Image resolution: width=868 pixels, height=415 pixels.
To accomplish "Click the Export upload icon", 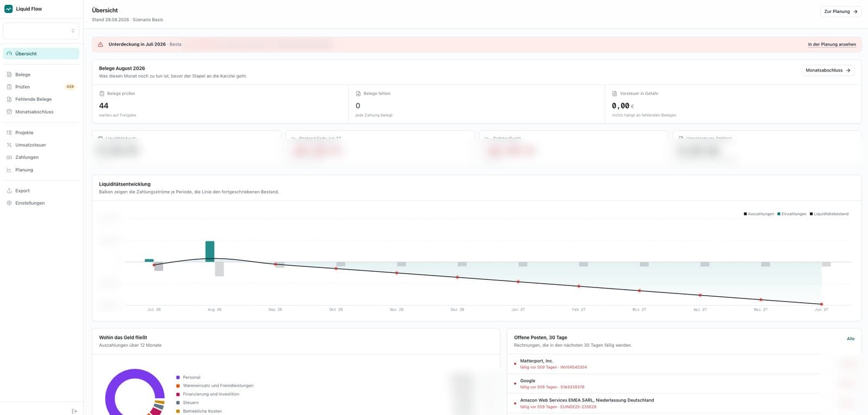I will (9, 190).
